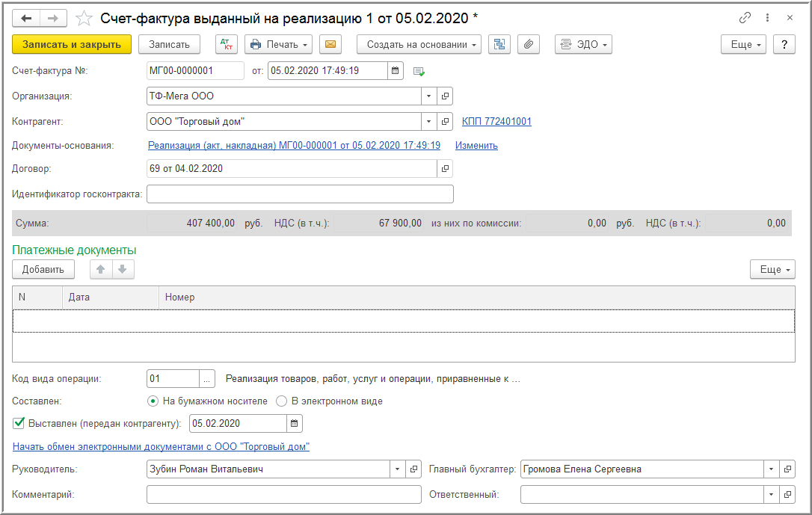This screenshot has height=515, width=812.
Task: Select the empty payment documents row
Action: tap(404, 321)
